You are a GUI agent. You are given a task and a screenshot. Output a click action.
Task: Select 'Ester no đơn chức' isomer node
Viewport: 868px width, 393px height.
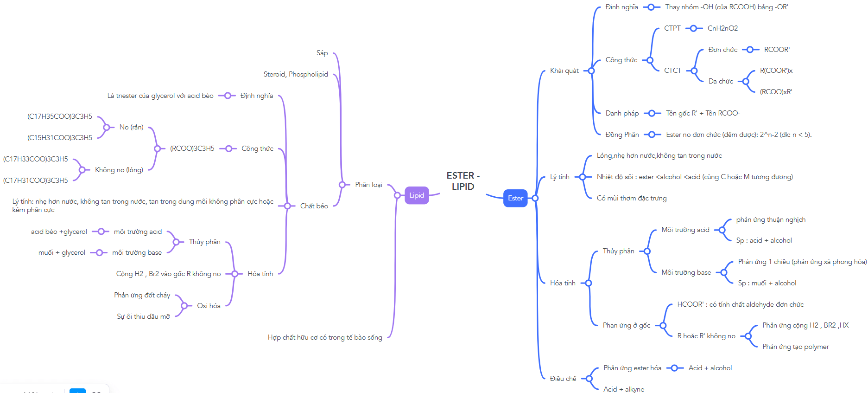(x=739, y=135)
